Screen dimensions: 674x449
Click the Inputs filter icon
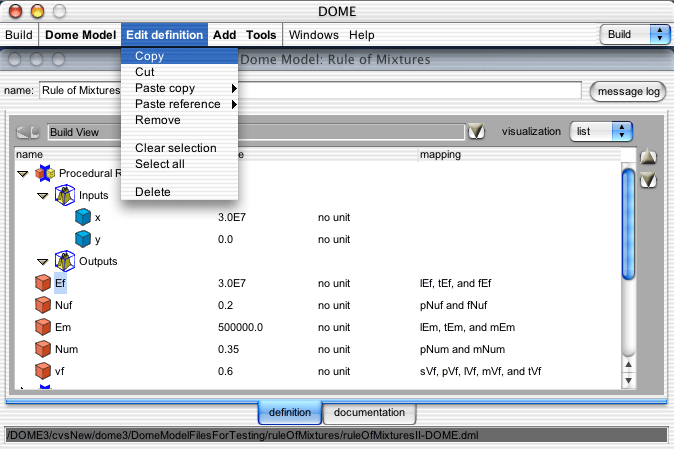tap(65, 195)
